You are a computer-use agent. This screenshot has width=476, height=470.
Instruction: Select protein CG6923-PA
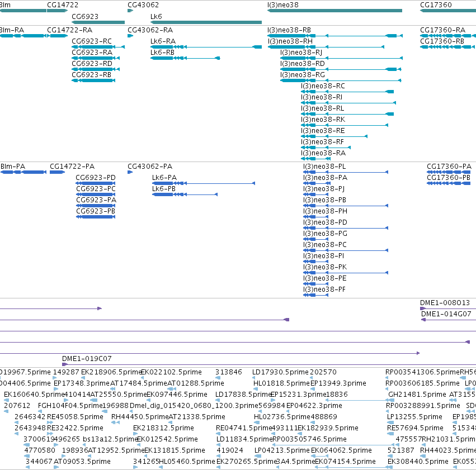point(96,200)
